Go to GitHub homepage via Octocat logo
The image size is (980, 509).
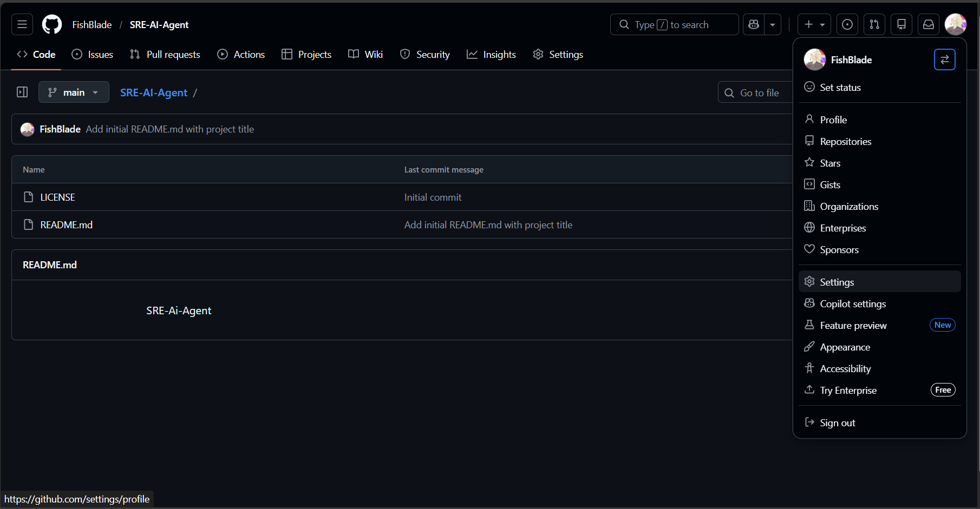(52, 24)
